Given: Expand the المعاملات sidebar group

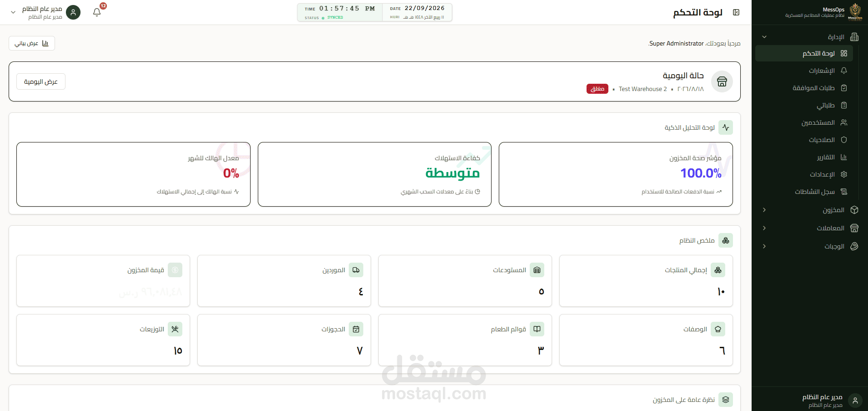Looking at the screenshot, I should [810, 228].
